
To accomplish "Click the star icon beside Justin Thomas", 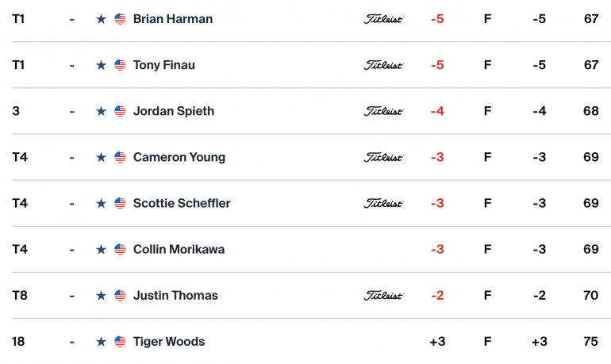I will [x=101, y=296].
